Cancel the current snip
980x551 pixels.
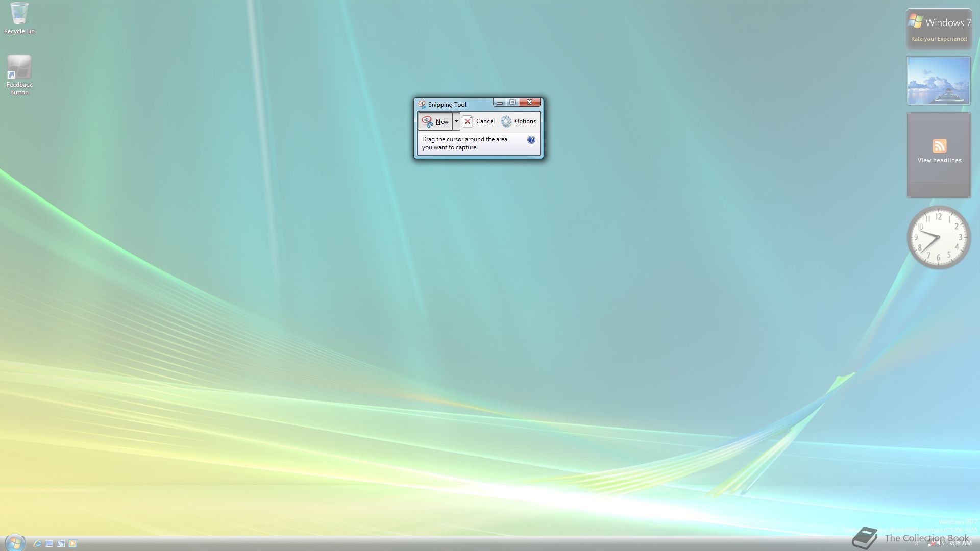(x=479, y=121)
